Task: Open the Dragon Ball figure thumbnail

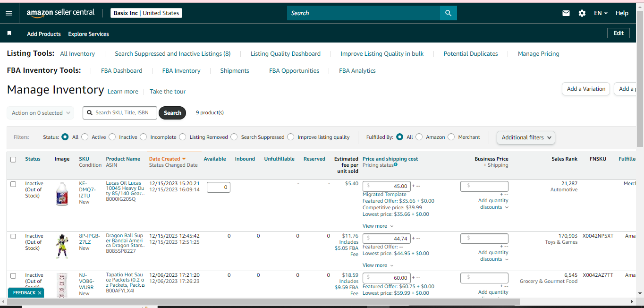Action: point(62,246)
